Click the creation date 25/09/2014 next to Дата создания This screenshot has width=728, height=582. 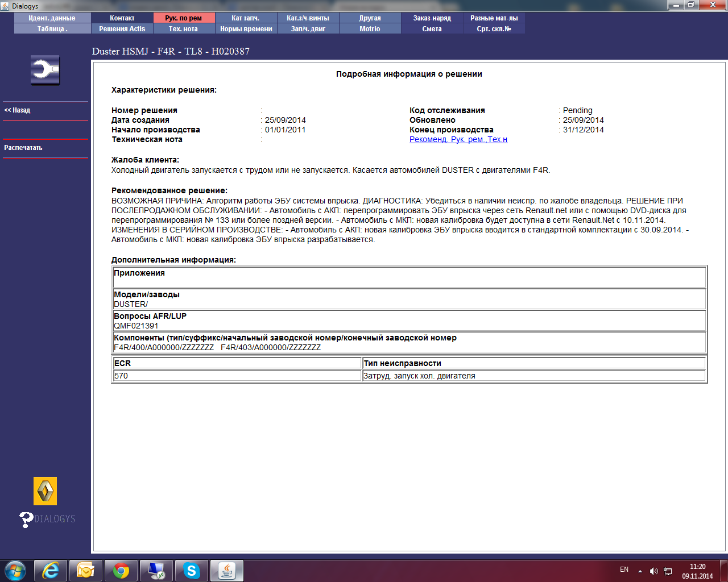(x=285, y=120)
